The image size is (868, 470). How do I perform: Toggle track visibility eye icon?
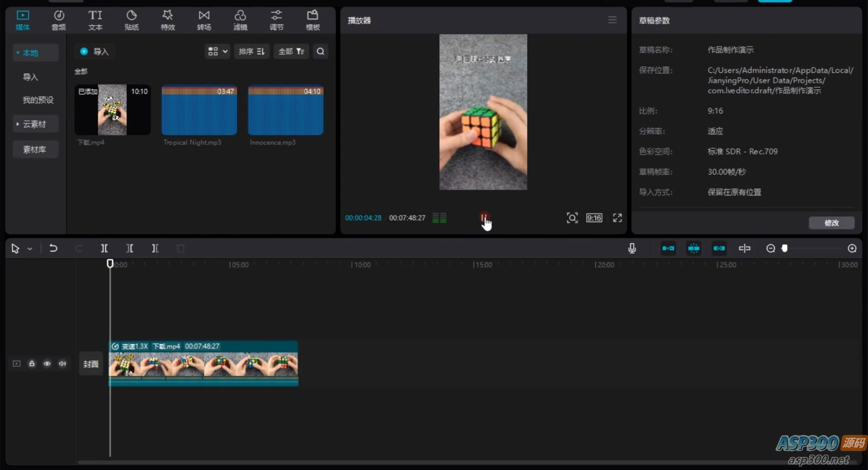coord(47,363)
